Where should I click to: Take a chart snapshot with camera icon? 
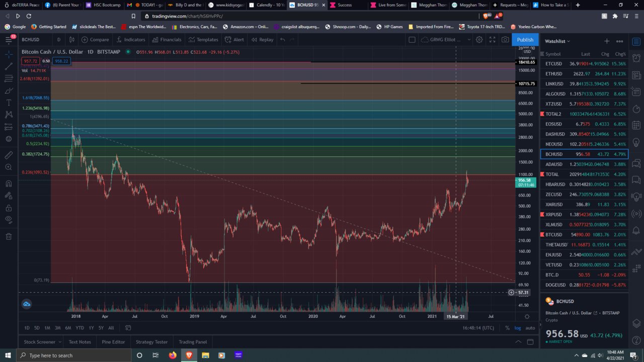505,40
